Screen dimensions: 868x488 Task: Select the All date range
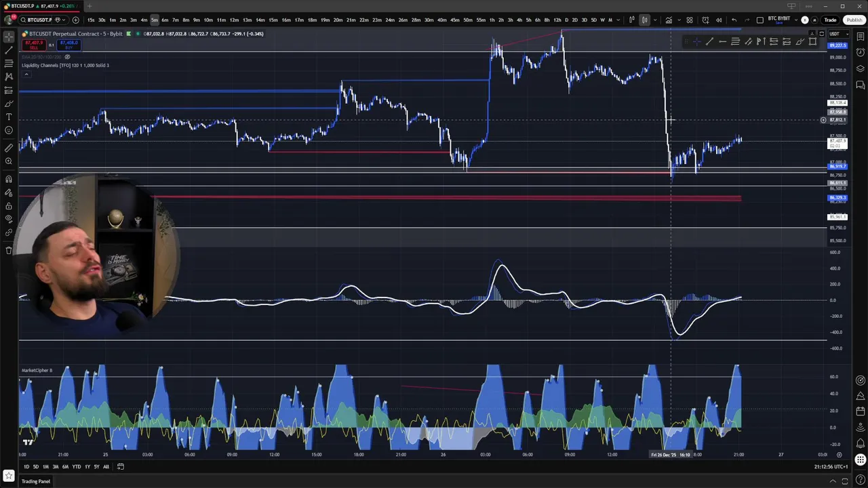(x=106, y=466)
